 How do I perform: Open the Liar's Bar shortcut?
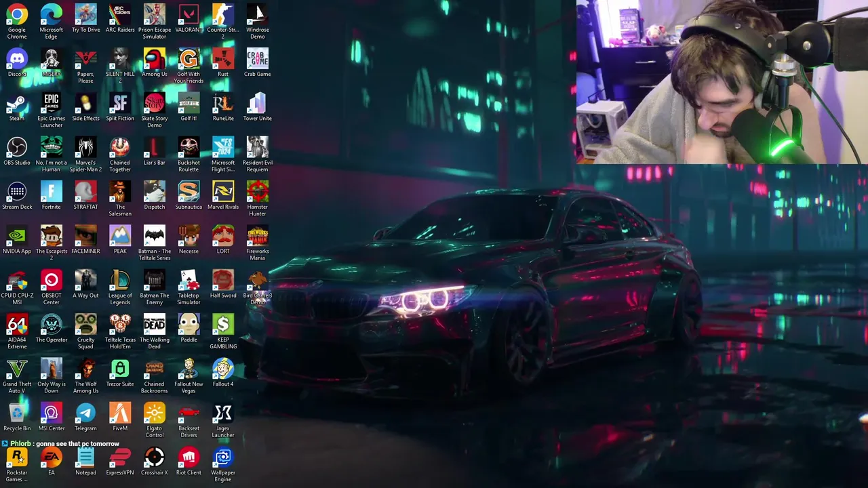[155, 147]
